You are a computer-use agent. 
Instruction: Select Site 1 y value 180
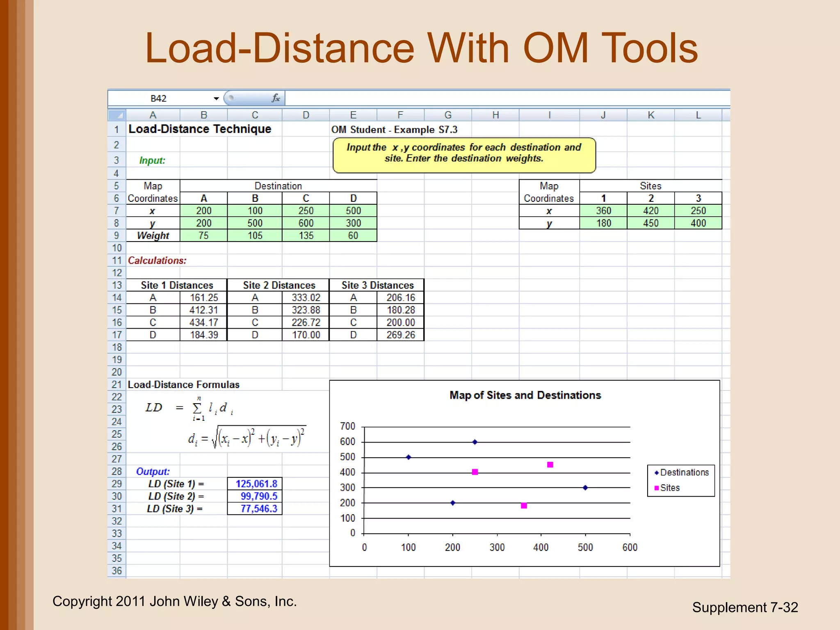pyautogui.click(x=603, y=223)
